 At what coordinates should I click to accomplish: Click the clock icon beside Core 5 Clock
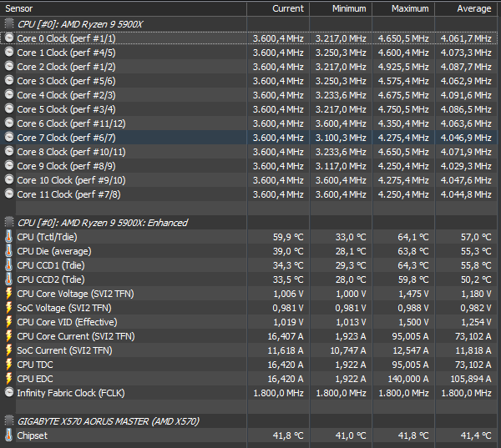(x=9, y=109)
